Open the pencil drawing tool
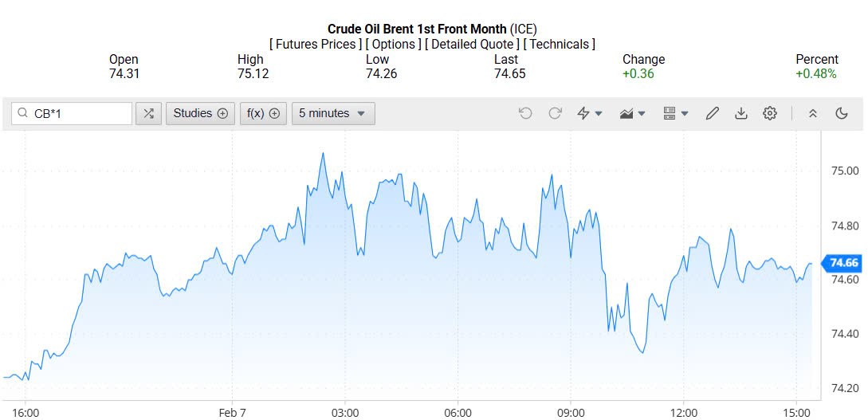This screenshot has width=868, height=420. pyautogui.click(x=713, y=114)
